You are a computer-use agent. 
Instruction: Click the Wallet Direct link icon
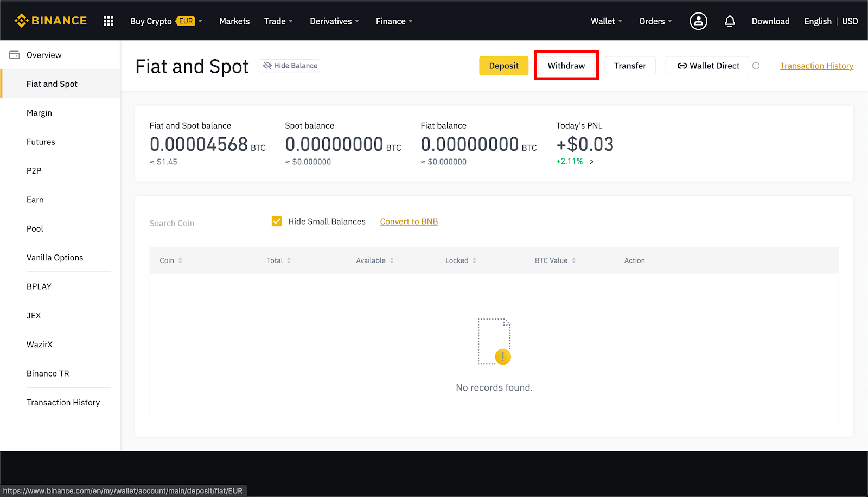682,65
